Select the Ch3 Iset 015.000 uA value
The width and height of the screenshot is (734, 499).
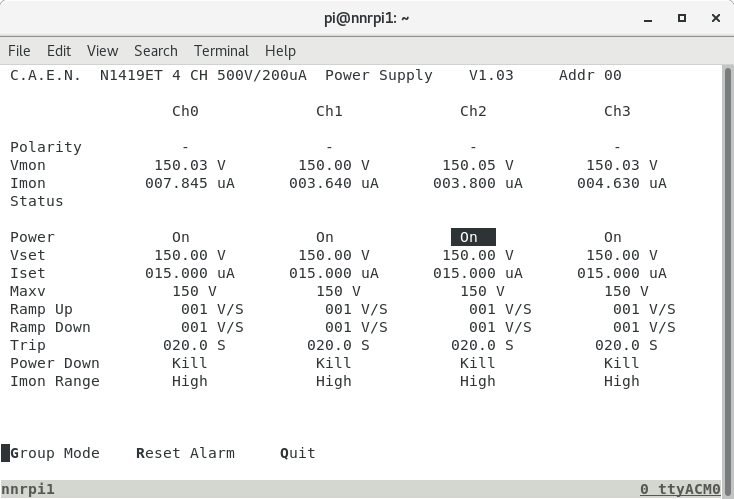pos(622,273)
